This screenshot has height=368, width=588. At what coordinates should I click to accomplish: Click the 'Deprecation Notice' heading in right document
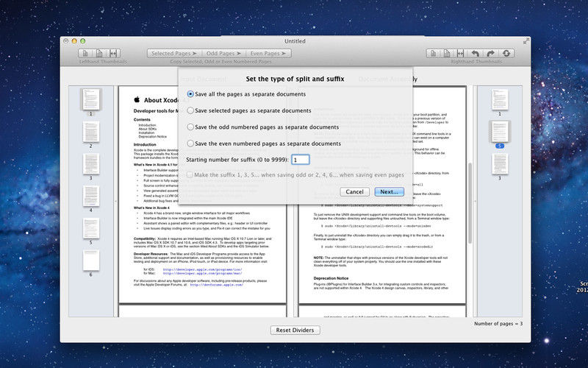click(x=331, y=278)
